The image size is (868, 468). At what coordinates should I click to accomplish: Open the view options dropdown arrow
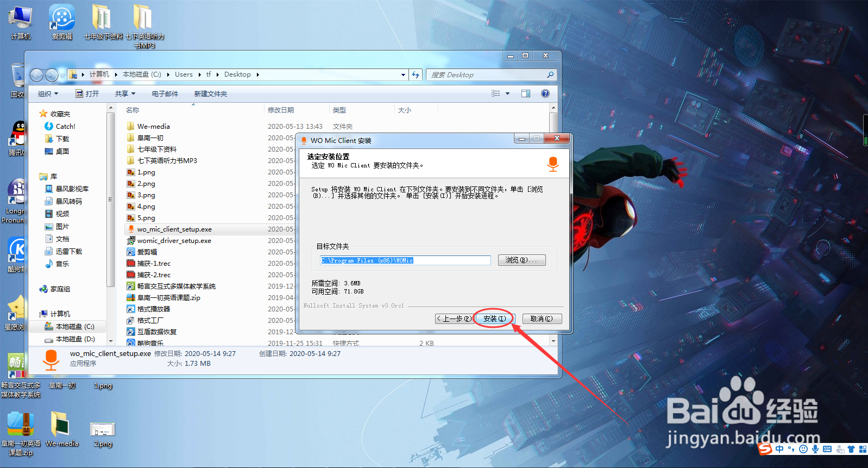pos(508,93)
